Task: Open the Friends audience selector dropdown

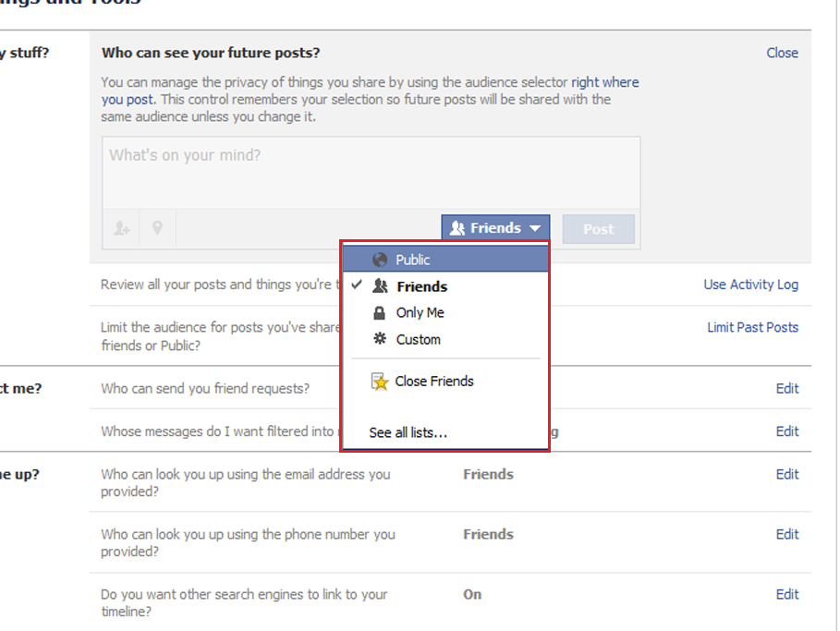Action: [x=495, y=228]
